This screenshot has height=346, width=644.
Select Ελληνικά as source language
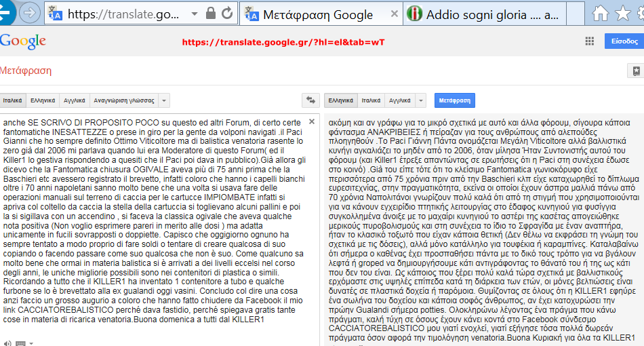coord(43,100)
